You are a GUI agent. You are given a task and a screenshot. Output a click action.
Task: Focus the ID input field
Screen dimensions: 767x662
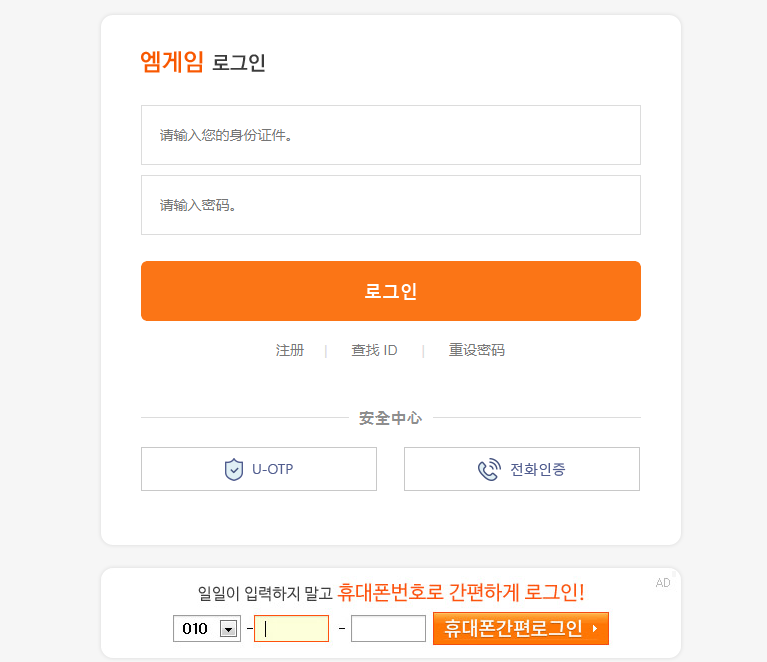click(391, 135)
